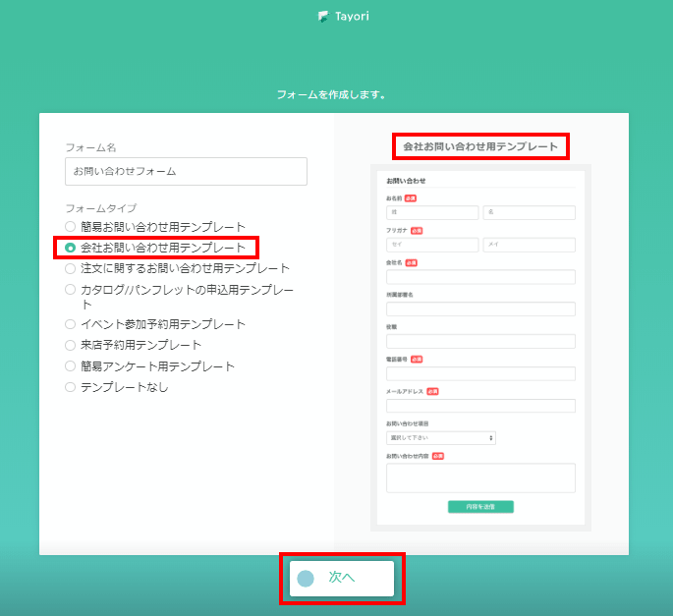Click 内容を送信 button in preview
Image resolution: width=673 pixels, height=616 pixels.
[480, 507]
